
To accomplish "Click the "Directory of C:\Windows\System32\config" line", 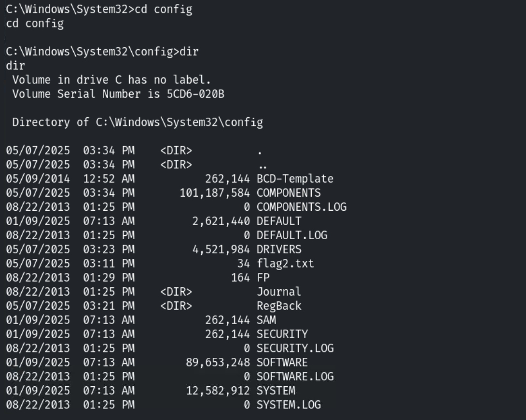I will tap(138, 122).
